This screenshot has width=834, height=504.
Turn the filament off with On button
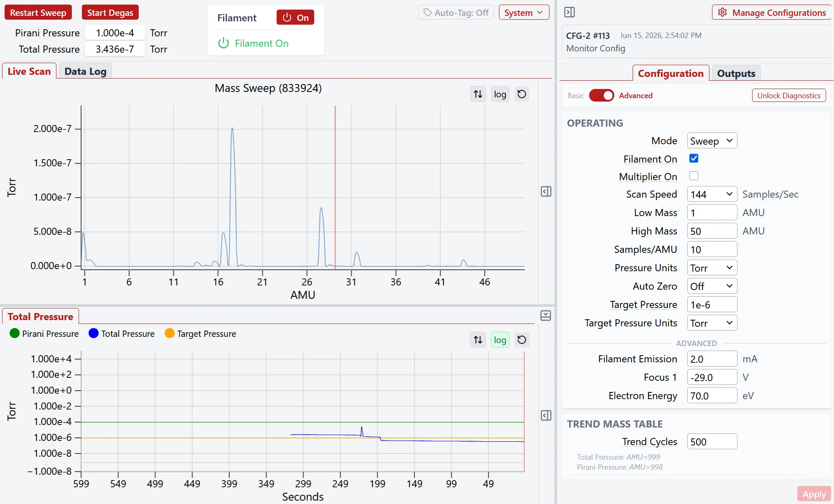[295, 18]
